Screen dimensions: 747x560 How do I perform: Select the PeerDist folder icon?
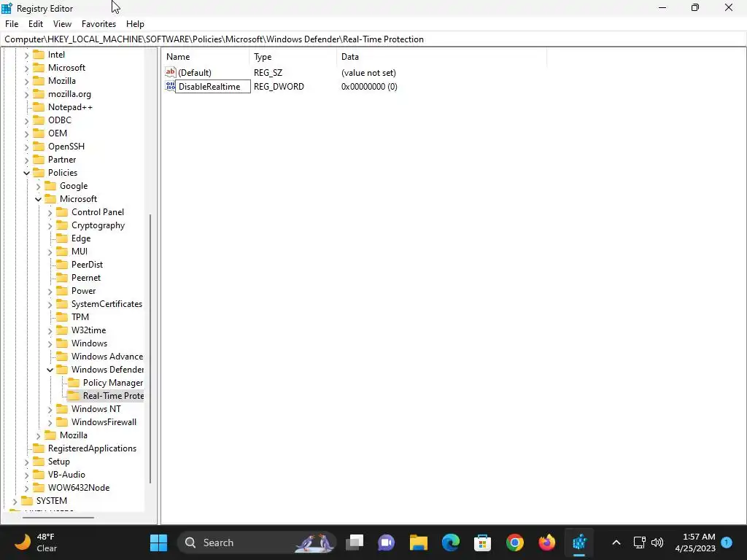[62, 264]
